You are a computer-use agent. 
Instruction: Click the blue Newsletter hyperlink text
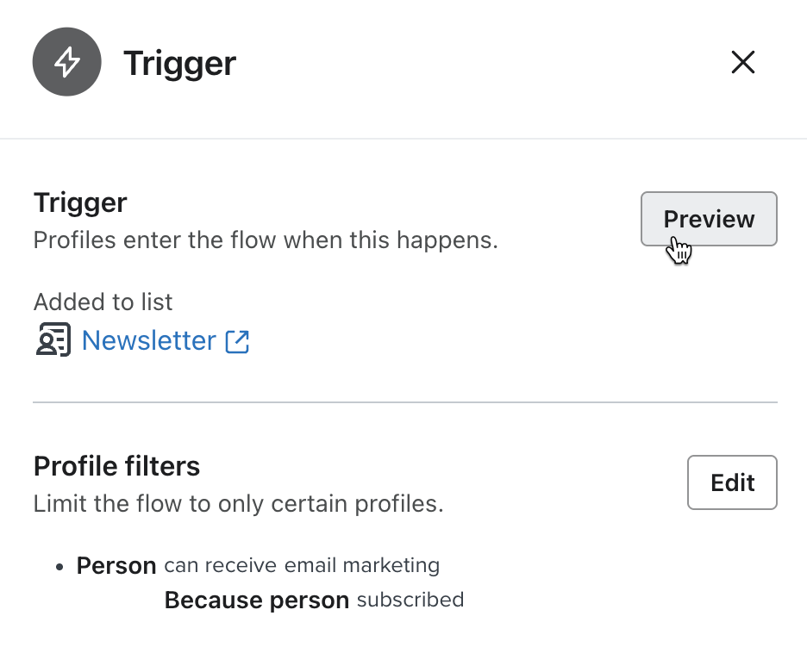(148, 340)
